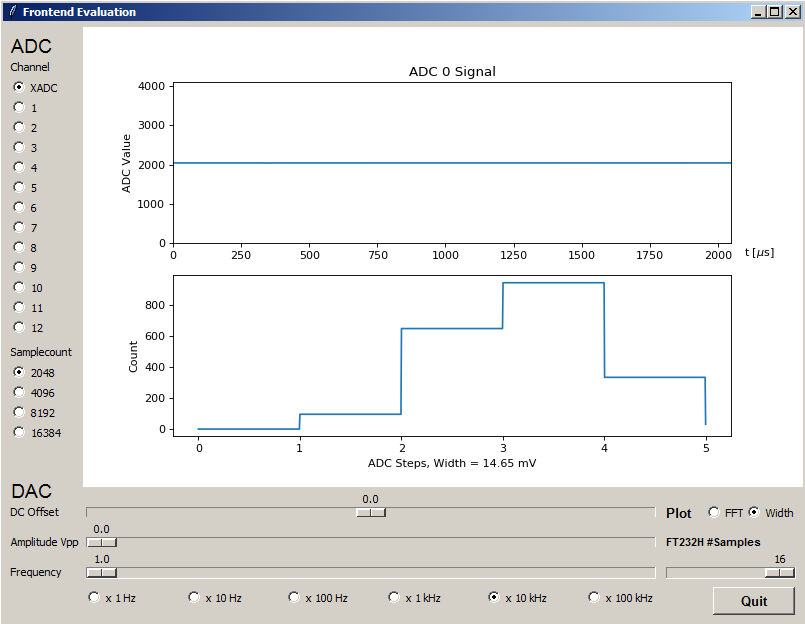805x624 pixels.
Task: Select the XADC channel radio button
Action: point(19,87)
